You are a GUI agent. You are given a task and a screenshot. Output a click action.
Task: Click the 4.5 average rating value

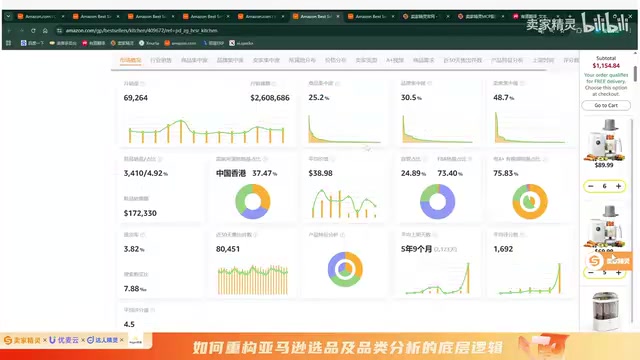click(129, 324)
